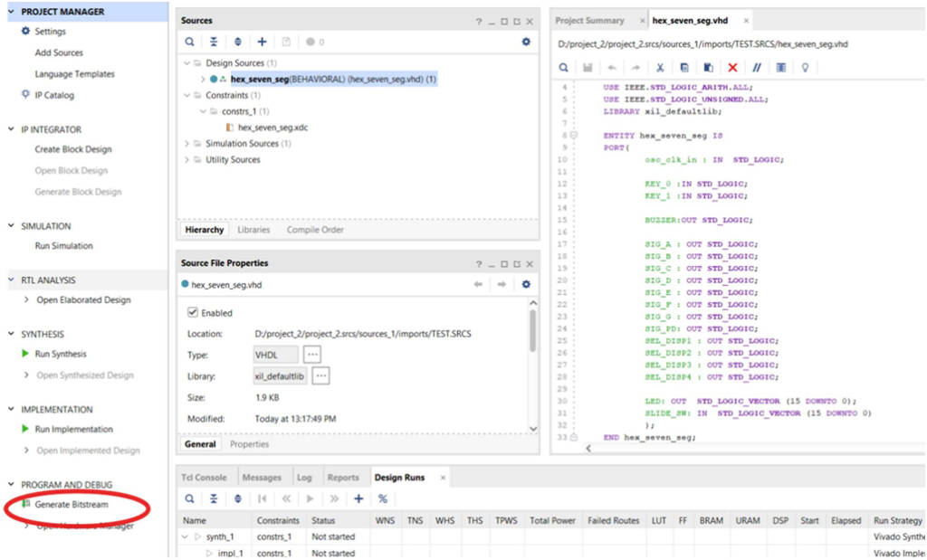The image size is (927, 560).
Task: Switch to the Tcl Console tab
Action: [205, 477]
